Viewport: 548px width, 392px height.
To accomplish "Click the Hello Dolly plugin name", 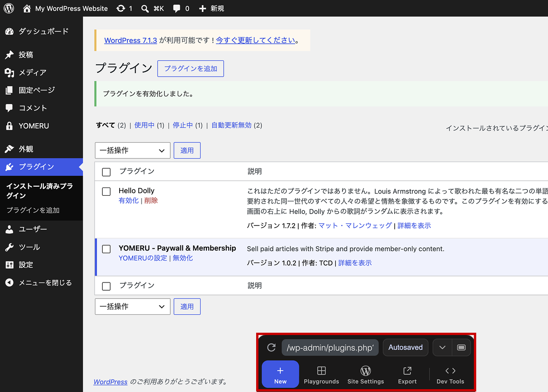I will (137, 191).
